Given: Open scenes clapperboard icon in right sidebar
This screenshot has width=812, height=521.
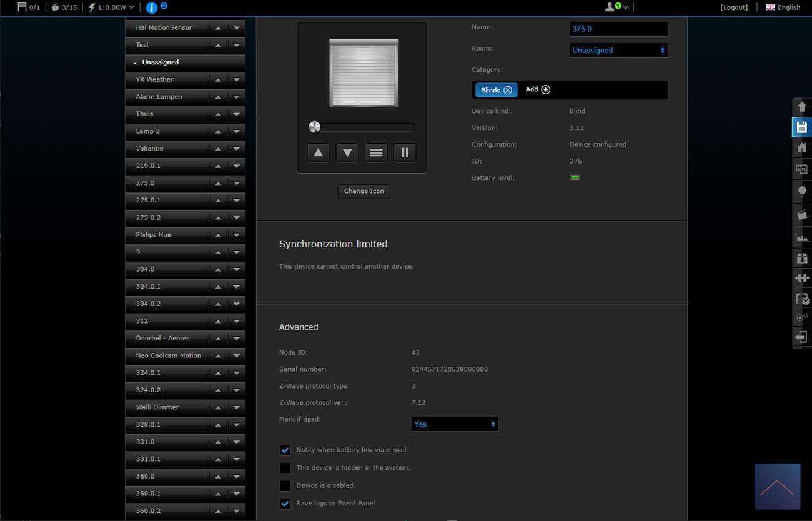Looking at the screenshot, I should (802, 214).
